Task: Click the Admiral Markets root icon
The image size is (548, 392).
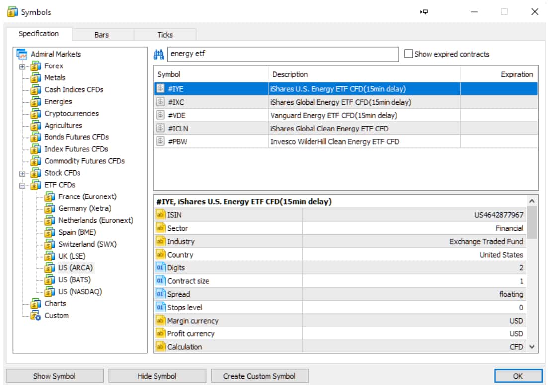Action: pyautogui.click(x=22, y=54)
